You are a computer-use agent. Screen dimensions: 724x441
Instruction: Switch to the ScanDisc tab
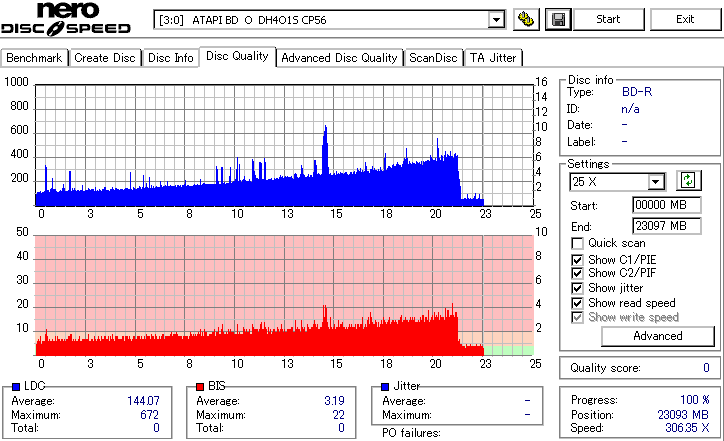(433, 58)
